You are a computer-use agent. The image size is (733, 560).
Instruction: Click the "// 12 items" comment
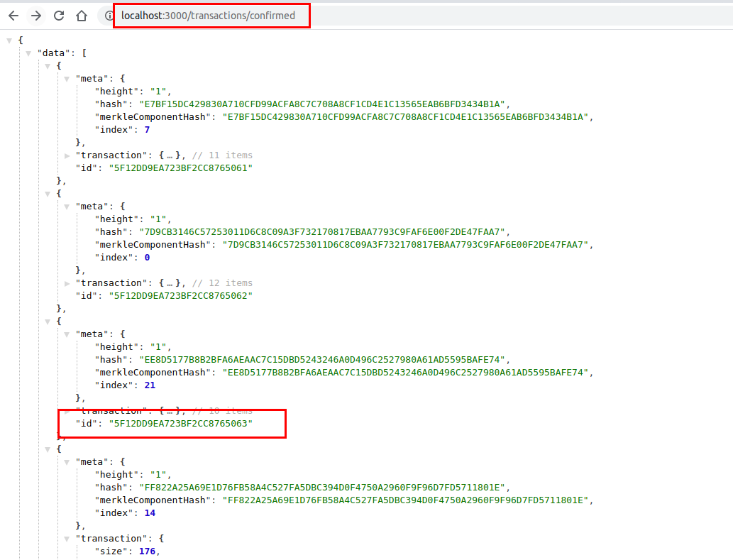pos(223,282)
